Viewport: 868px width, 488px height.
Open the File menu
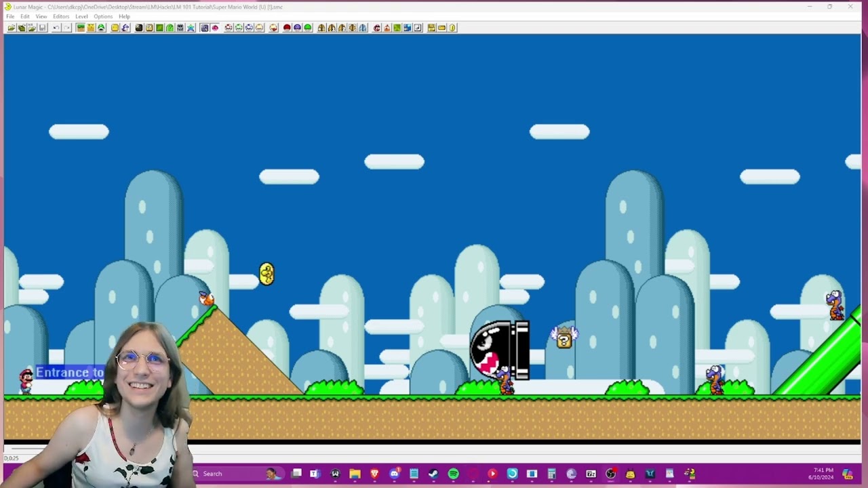pos(10,16)
